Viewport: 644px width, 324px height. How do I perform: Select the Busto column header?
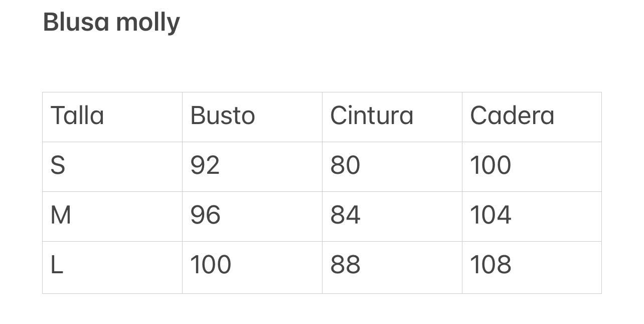tap(223, 116)
